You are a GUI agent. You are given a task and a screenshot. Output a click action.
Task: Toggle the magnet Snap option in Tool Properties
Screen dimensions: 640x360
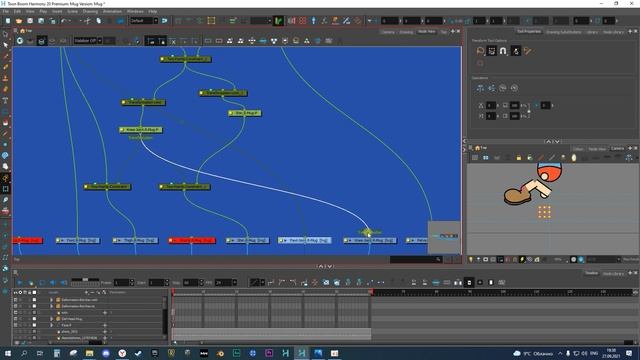pyautogui.click(x=503, y=51)
